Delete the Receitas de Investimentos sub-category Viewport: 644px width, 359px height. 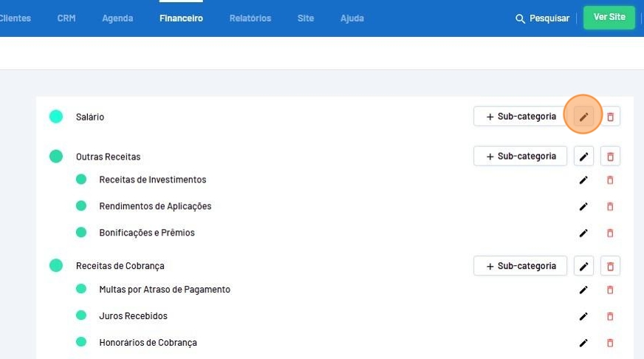coord(610,180)
